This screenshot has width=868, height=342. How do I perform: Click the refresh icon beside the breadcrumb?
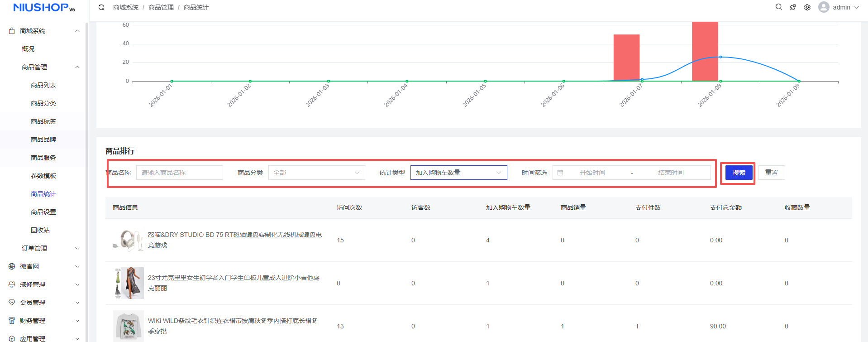point(101,7)
